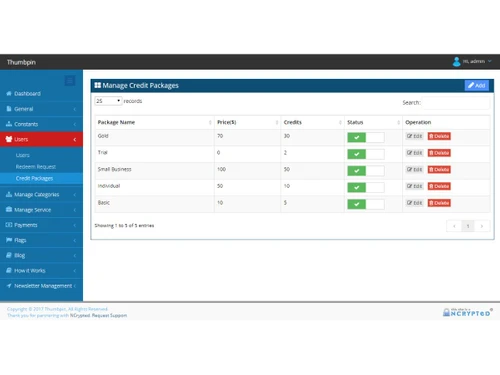This screenshot has height=375, width=500.
Task: Sort by Package Name column arrows
Action: (x=210, y=122)
